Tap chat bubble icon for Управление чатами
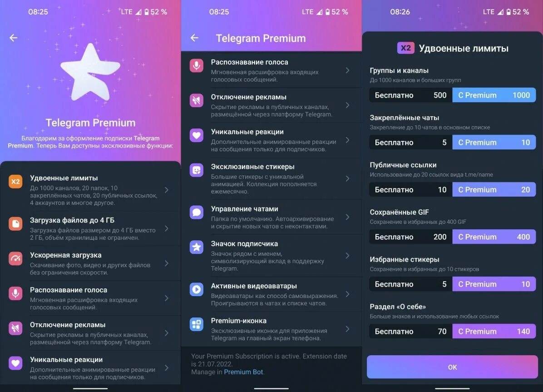This screenshot has height=392, width=543. pos(196,213)
